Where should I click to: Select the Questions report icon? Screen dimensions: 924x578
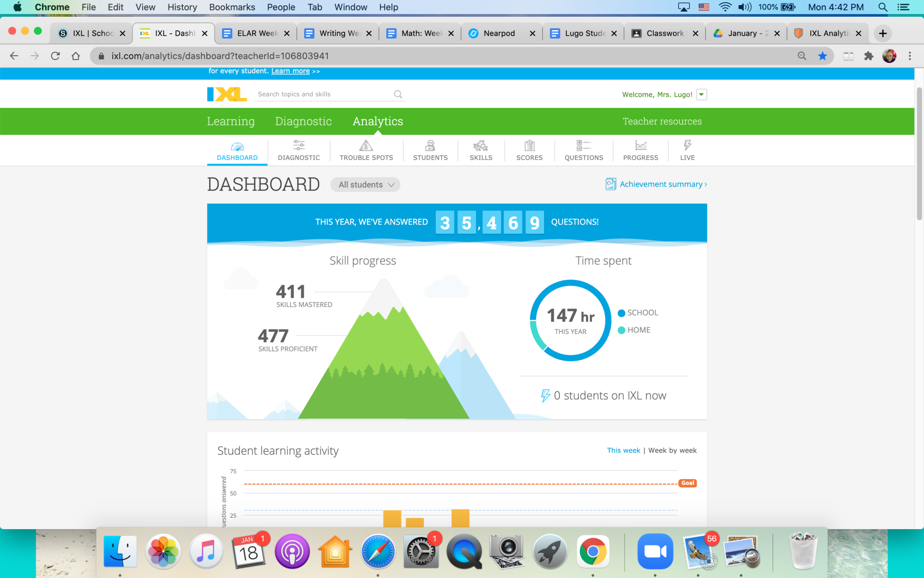pyautogui.click(x=583, y=146)
